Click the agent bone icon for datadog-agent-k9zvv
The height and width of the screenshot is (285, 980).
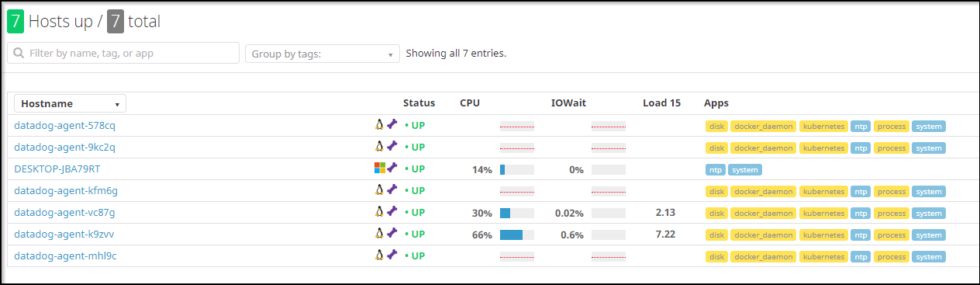[x=392, y=233]
